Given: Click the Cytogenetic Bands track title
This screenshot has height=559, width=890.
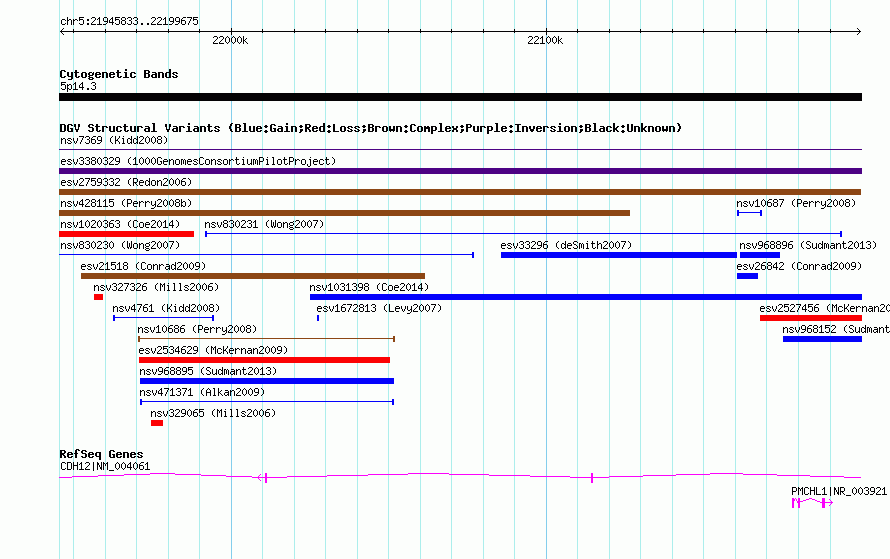Looking at the screenshot, I should (119, 74).
